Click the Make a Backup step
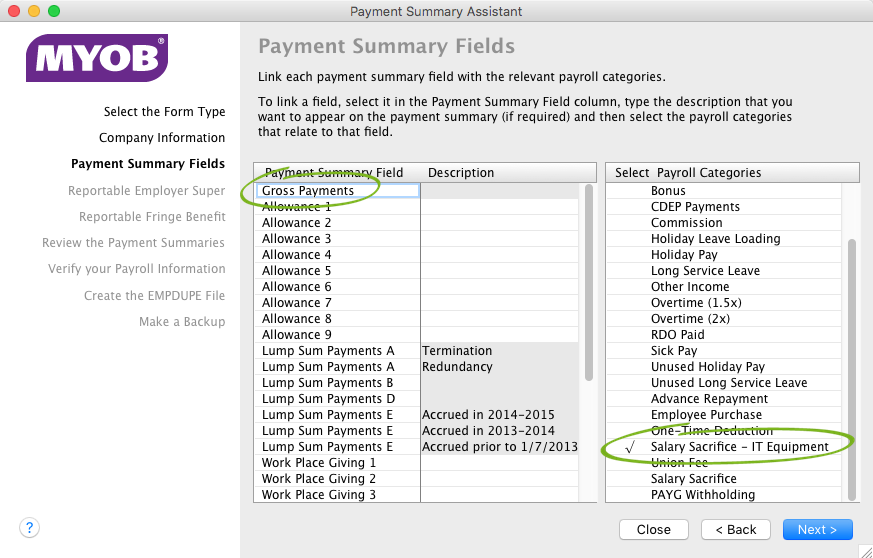The width and height of the screenshot is (873, 558). coord(182,321)
